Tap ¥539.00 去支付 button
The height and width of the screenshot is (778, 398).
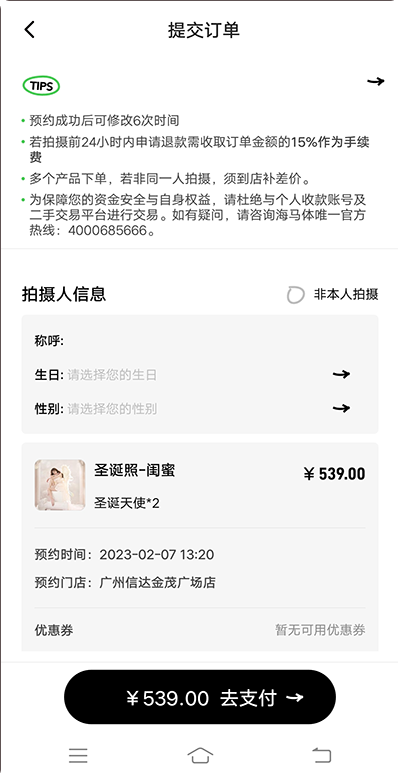pyautogui.click(x=200, y=697)
